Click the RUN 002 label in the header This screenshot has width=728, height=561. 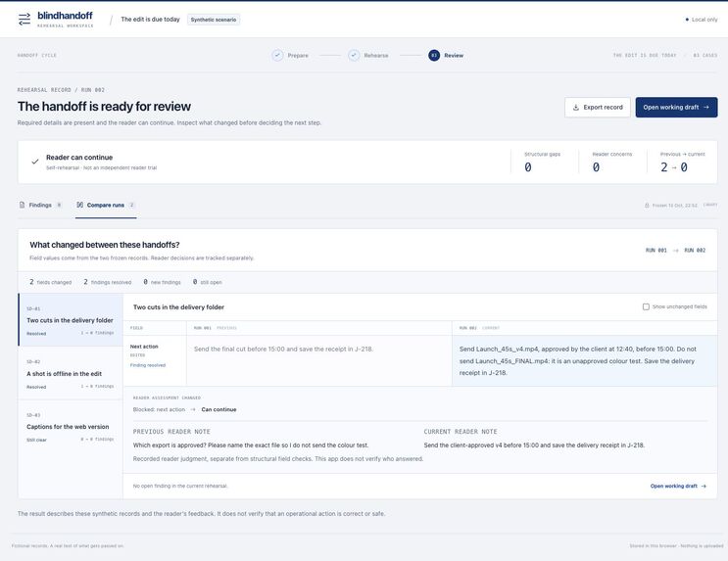(695, 250)
